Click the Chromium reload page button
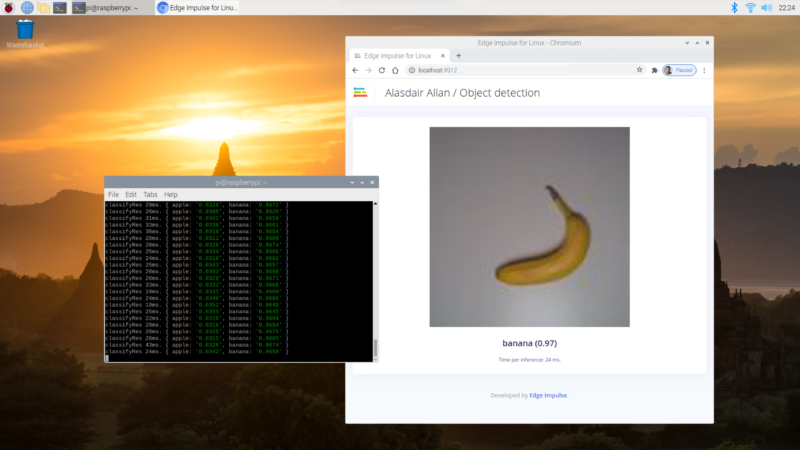800x450 pixels. click(x=381, y=71)
